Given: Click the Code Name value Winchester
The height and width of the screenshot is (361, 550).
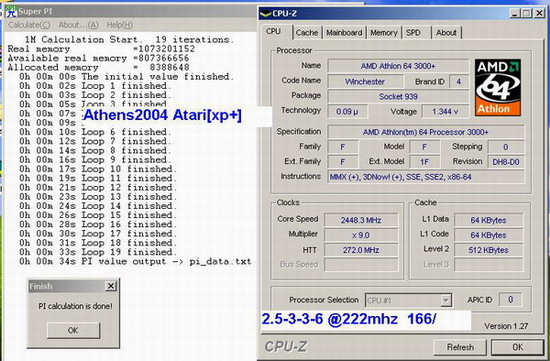Looking at the screenshot, I should tap(365, 82).
